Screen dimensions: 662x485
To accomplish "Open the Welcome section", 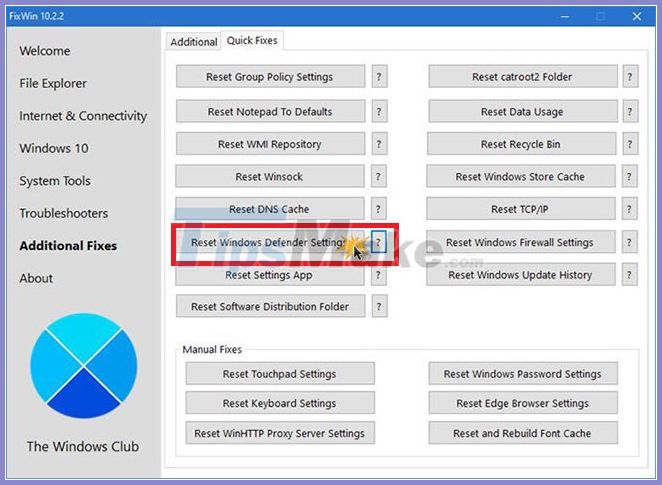I will click(45, 51).
